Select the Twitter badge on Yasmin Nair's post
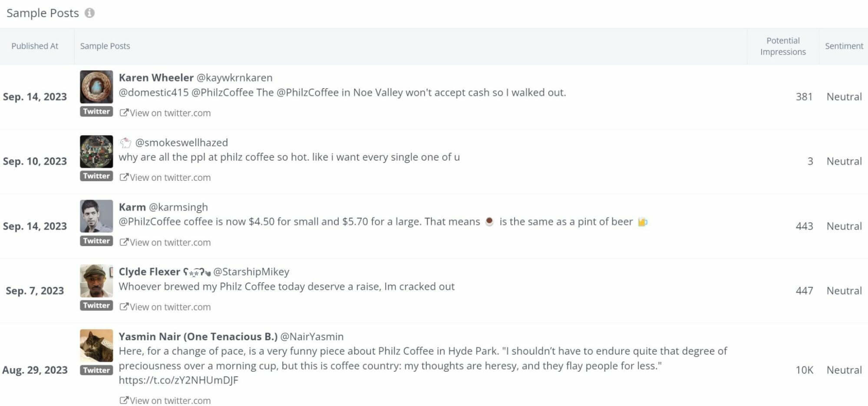 click(96, 370)
